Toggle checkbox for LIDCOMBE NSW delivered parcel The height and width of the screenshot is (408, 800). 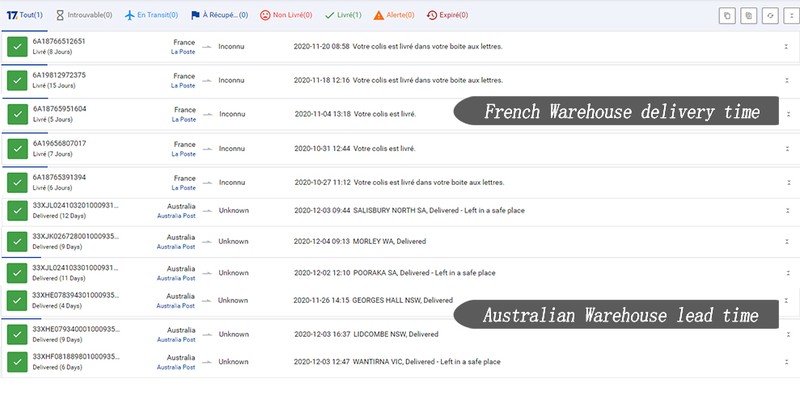point(17,334)
